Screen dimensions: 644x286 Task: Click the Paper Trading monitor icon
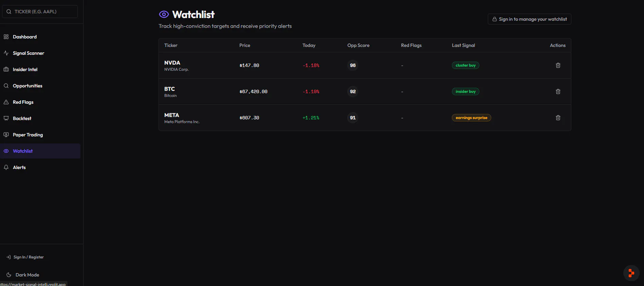[6, 135]
